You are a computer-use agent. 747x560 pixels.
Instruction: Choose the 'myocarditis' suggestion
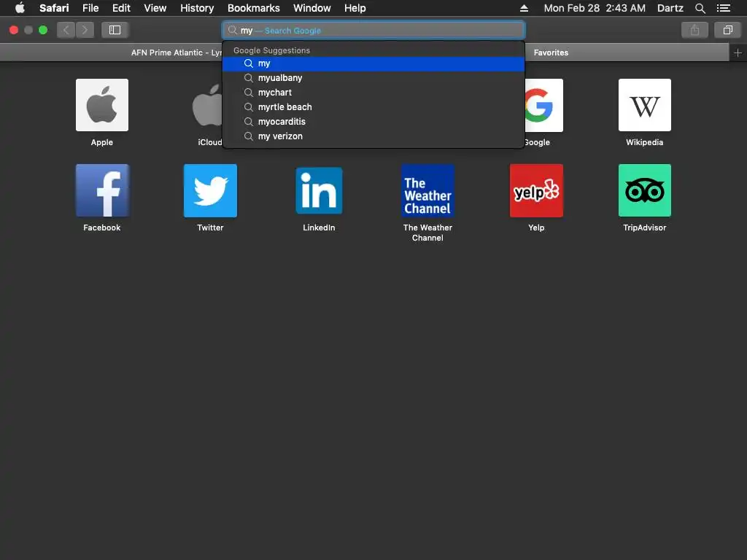tap(373, 122)
